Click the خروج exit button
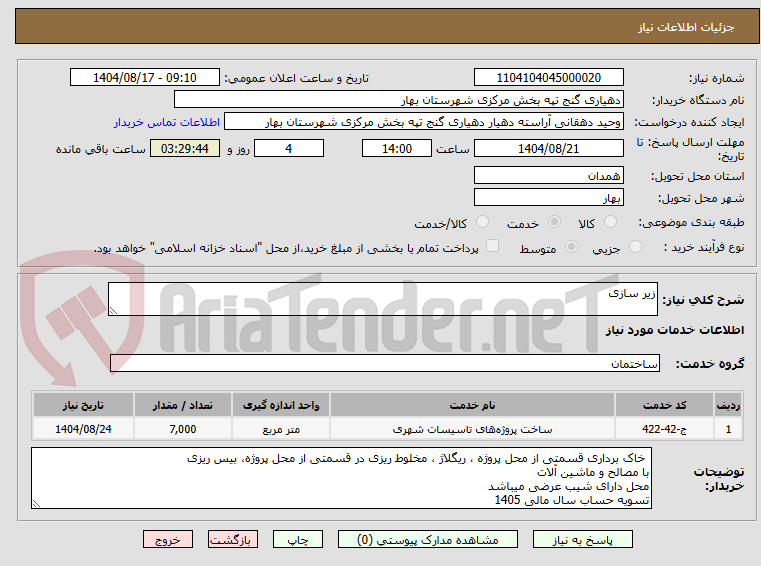Screen dimensions: 761x566 pos(167,539)
